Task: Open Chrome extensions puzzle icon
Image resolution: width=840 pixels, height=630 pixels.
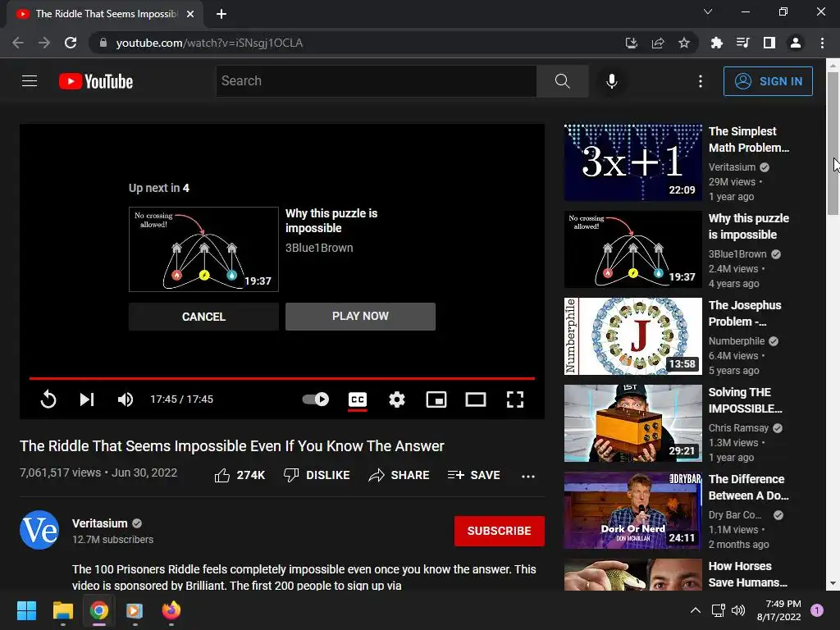Action: [x=716, y=43]
